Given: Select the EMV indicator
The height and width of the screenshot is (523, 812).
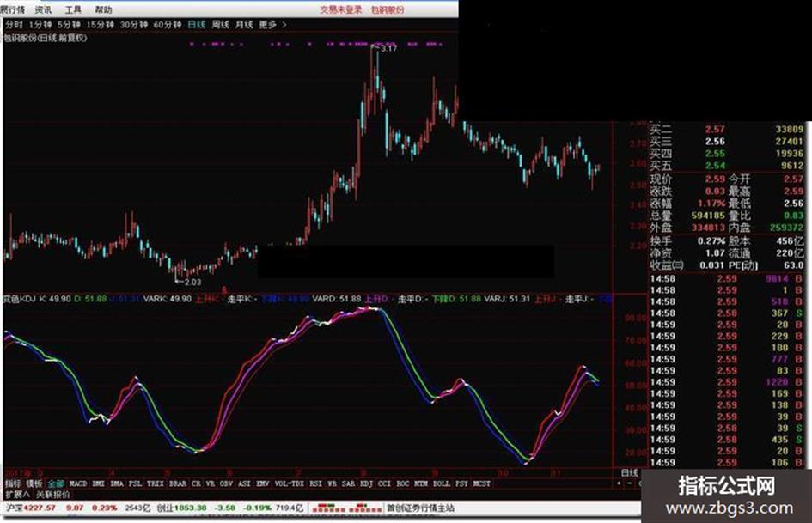Looking at the screenshot, I should pyautogui.click(x=263, y=483).
